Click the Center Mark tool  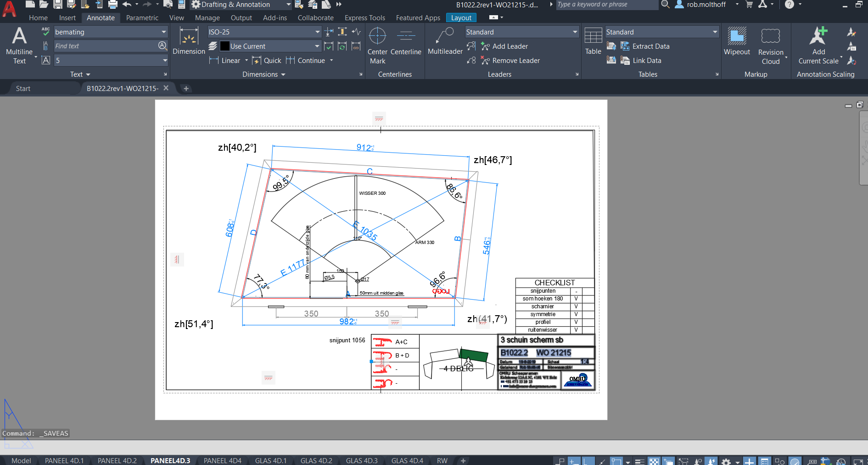377,45
